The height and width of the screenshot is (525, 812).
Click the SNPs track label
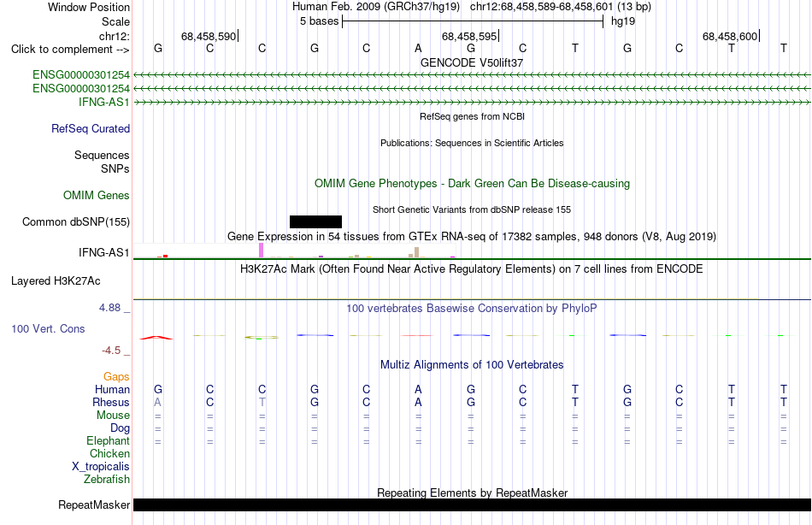point(115,169)
